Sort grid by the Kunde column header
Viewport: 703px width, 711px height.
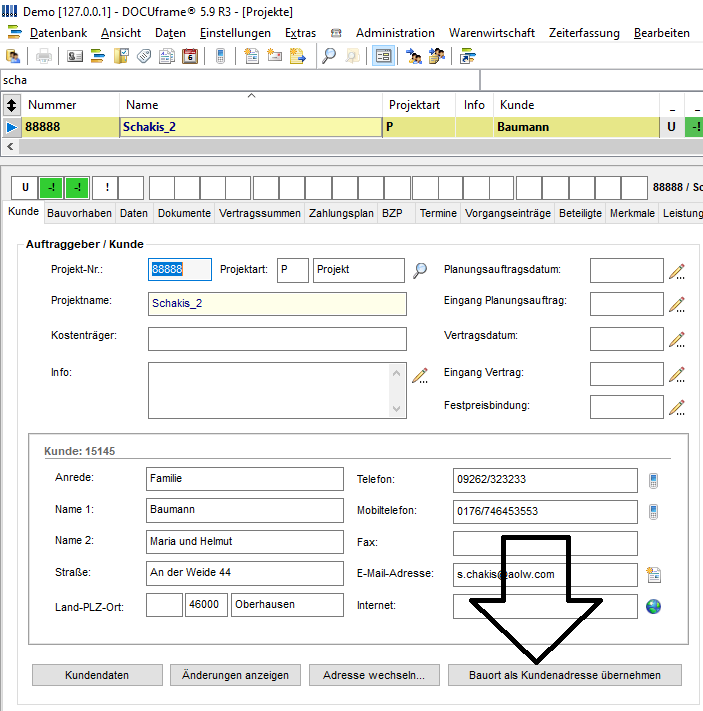pos(575,105)
